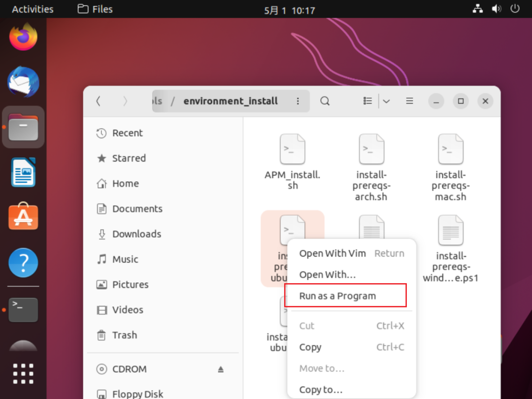
Task: Open Pictures in the sidebar
Action: [x=163, y=285]
